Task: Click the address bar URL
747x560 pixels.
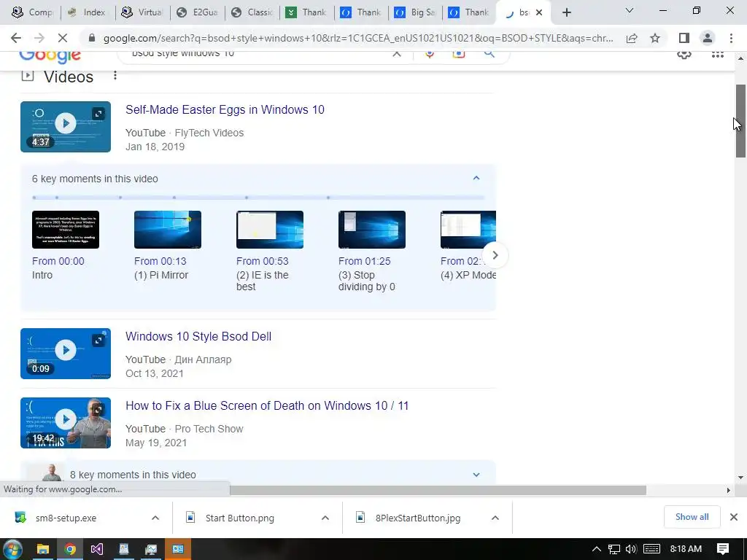Action: tap(357, 38)
